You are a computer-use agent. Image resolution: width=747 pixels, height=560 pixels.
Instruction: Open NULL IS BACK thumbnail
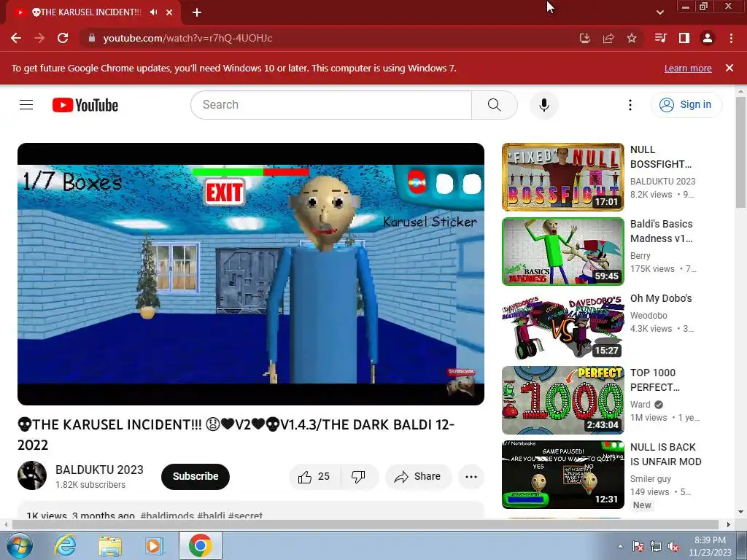tap(562, 474)
